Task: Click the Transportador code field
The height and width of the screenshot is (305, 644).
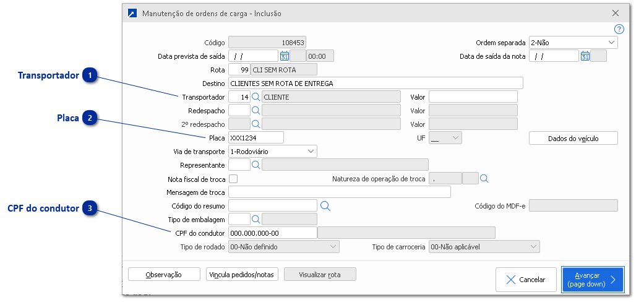Action: click(x=239, y=97)
